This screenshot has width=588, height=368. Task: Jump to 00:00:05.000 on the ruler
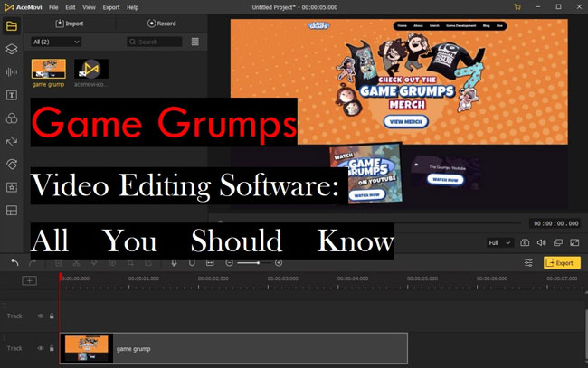(422, 278)
